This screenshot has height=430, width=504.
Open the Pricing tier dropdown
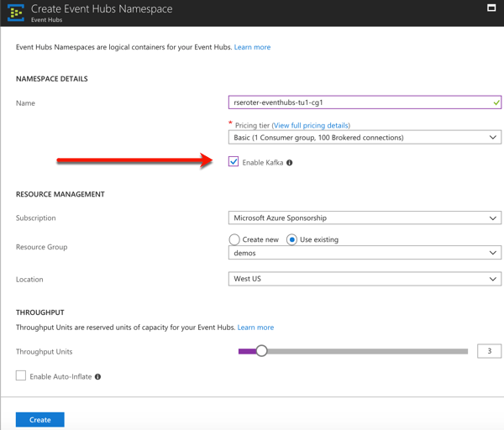pos(365,137)
